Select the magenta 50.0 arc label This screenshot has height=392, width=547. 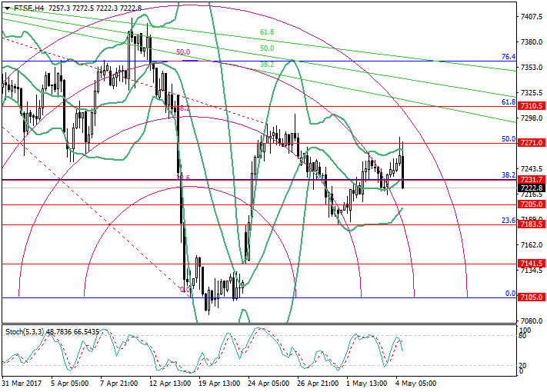click(x=183, y=52)
